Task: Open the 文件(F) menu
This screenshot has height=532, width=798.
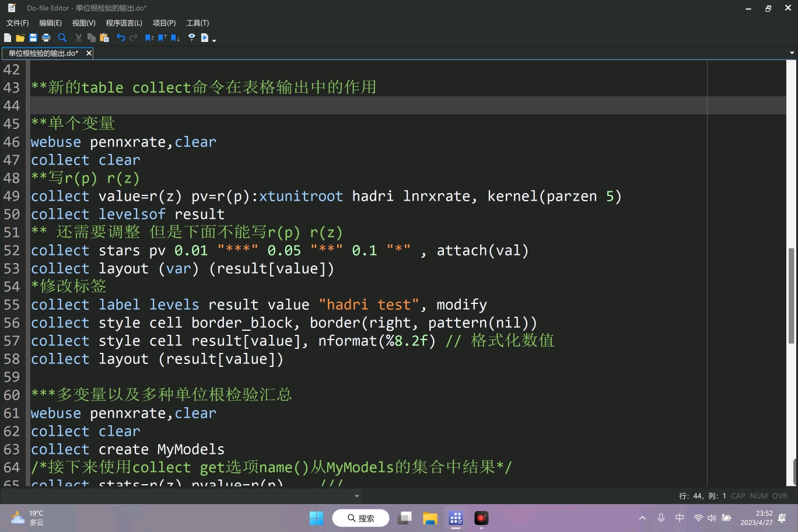Action: pos(17,23)
